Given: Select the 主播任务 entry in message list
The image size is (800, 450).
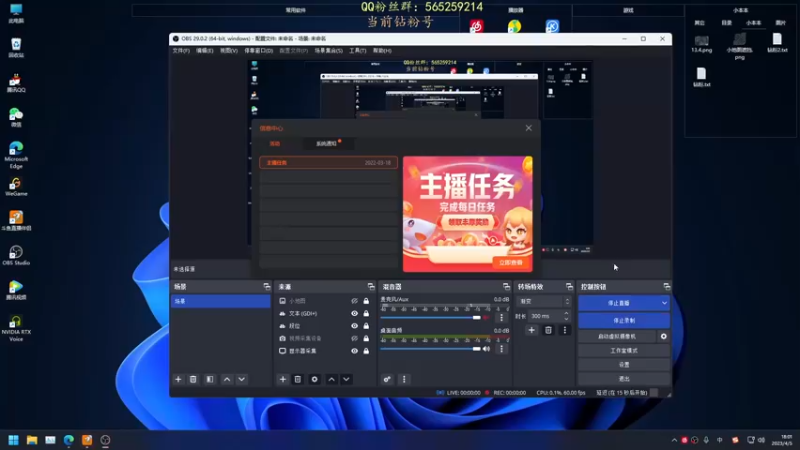Looking at the screenshot, I should point(328,163).
